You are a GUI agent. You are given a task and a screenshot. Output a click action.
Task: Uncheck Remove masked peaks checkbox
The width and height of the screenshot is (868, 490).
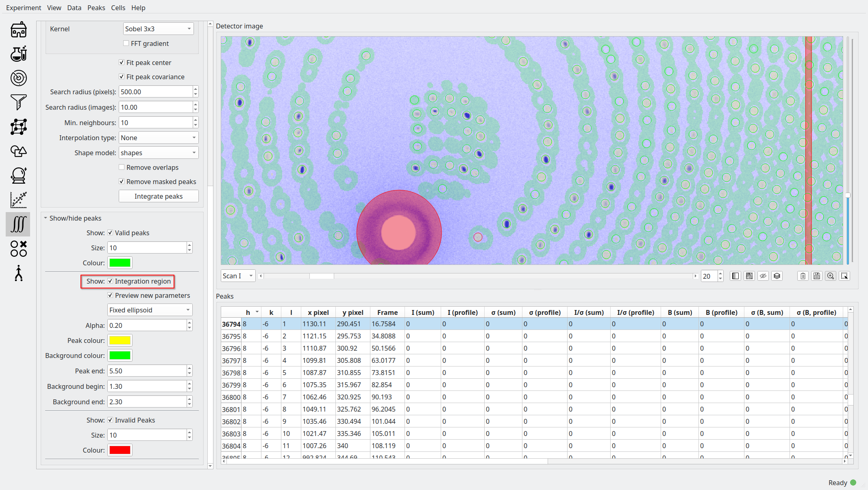point(122,182)
